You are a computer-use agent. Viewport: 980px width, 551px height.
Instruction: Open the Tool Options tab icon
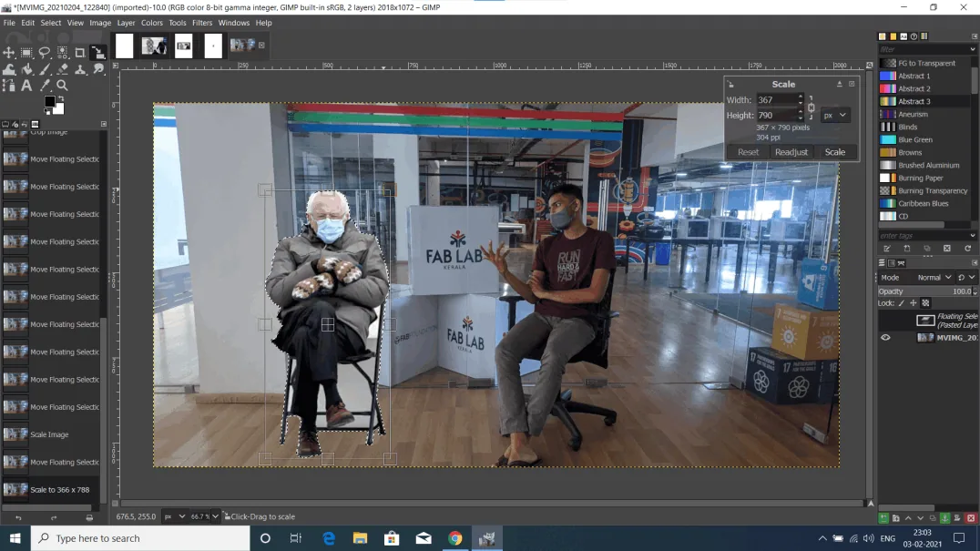coord(5,125)
